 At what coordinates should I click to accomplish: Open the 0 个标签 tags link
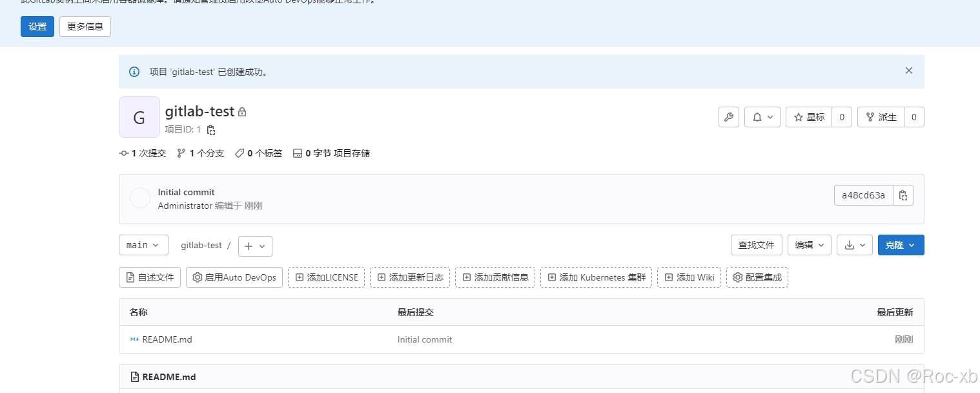click(x=258, y=153)
